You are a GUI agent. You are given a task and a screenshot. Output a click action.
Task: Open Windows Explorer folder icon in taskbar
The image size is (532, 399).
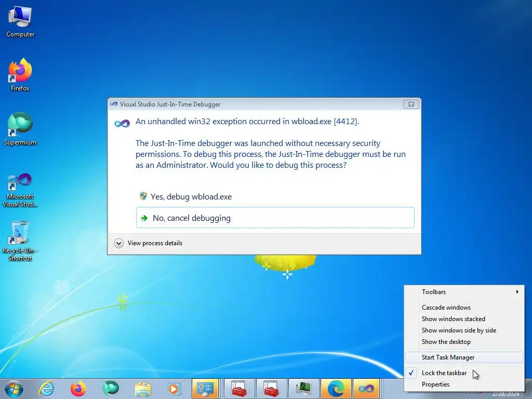coord(143,389)
